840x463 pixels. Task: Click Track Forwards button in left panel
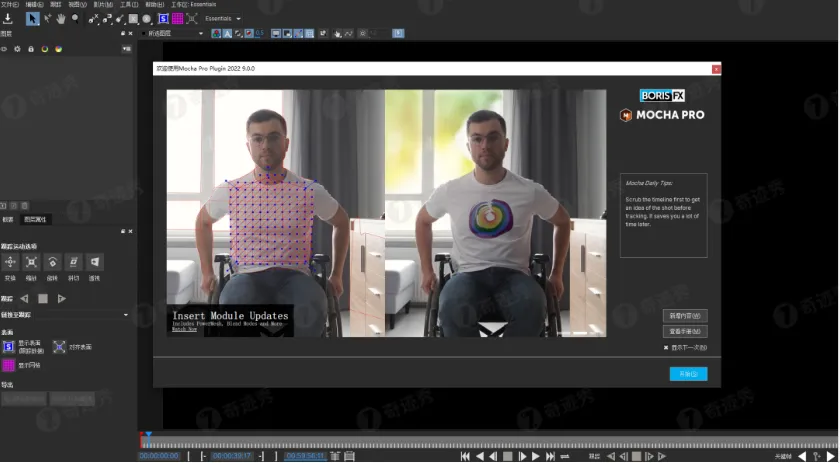62,298
